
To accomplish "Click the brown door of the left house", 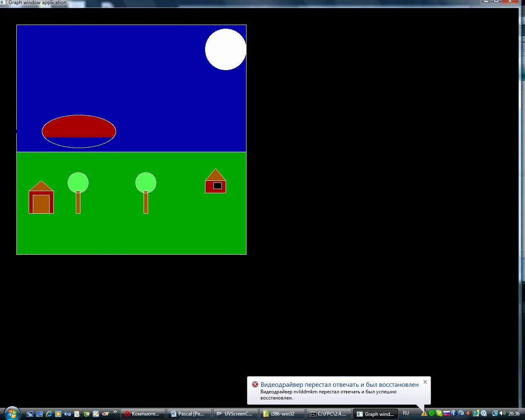I will (41, 204).
